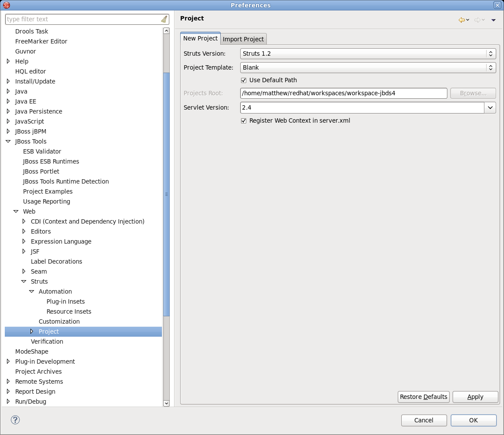Go back with the yellow back arrow

[x=462, y=20]
